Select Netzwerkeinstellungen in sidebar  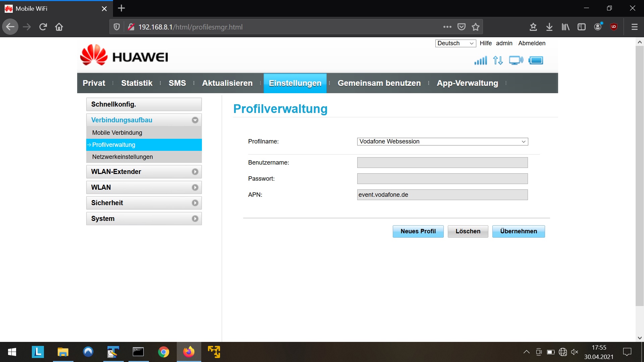click(x=144, y=157)
